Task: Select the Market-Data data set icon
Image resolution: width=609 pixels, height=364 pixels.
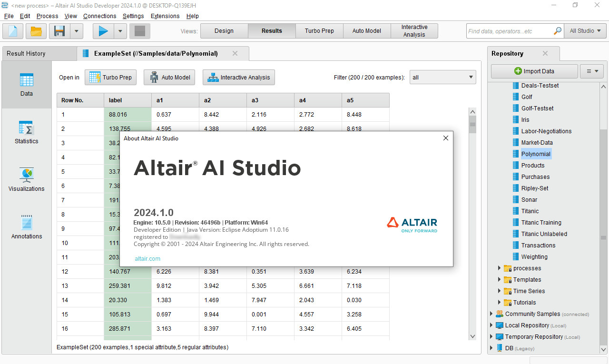Action: (x=516, y=143)
